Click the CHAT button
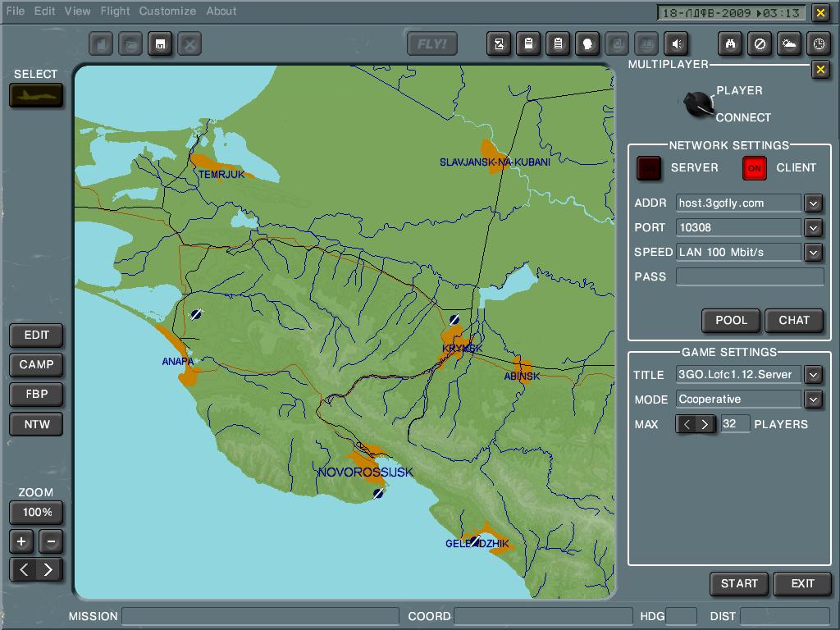Screen dimensions: 840x630 (793, 320)
